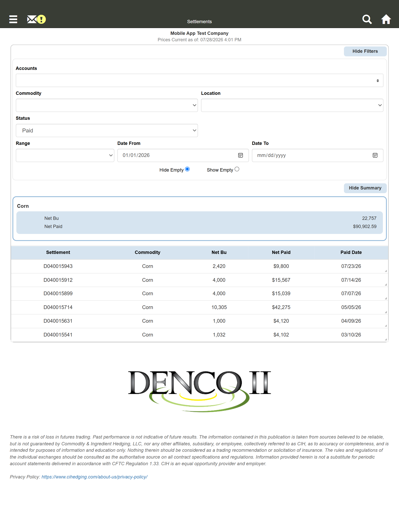Sort by the Commodity column header

[147, 252]
